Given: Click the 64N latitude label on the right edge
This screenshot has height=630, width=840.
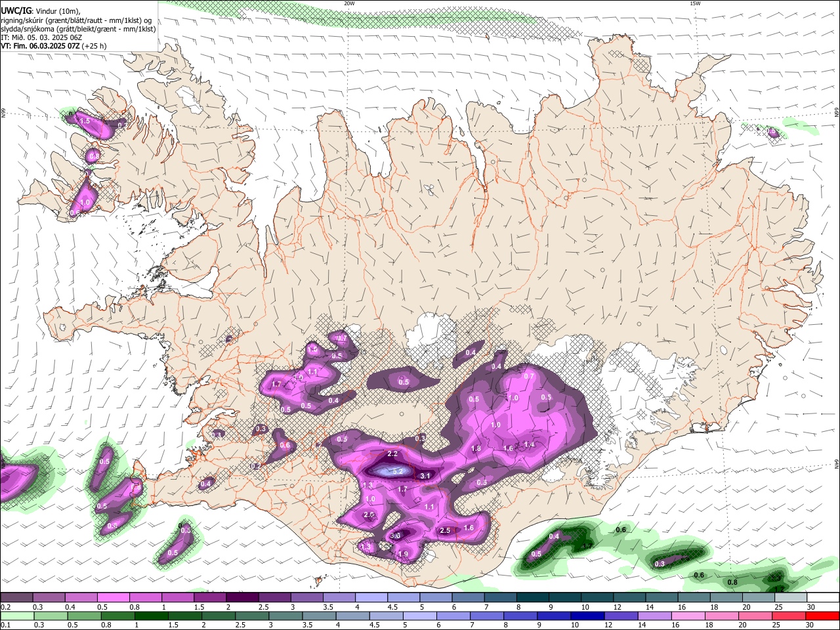Looking at the screenshot, I should 837,463.
